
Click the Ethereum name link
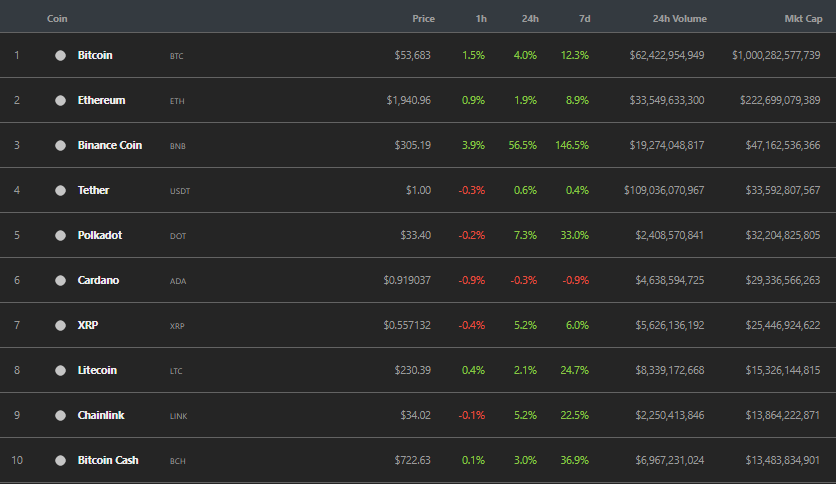point(101,101)
